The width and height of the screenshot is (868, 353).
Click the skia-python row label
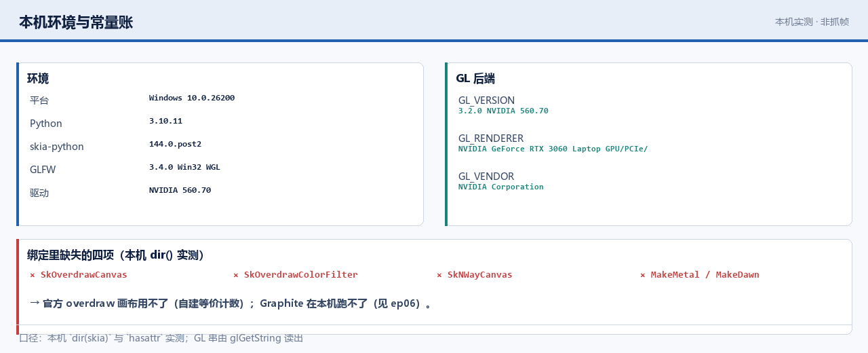[57, 147]
